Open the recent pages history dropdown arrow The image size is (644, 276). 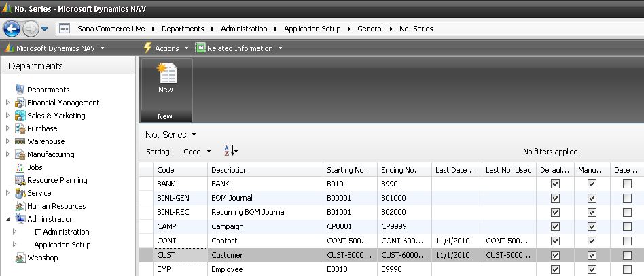[x=44, y=29]
